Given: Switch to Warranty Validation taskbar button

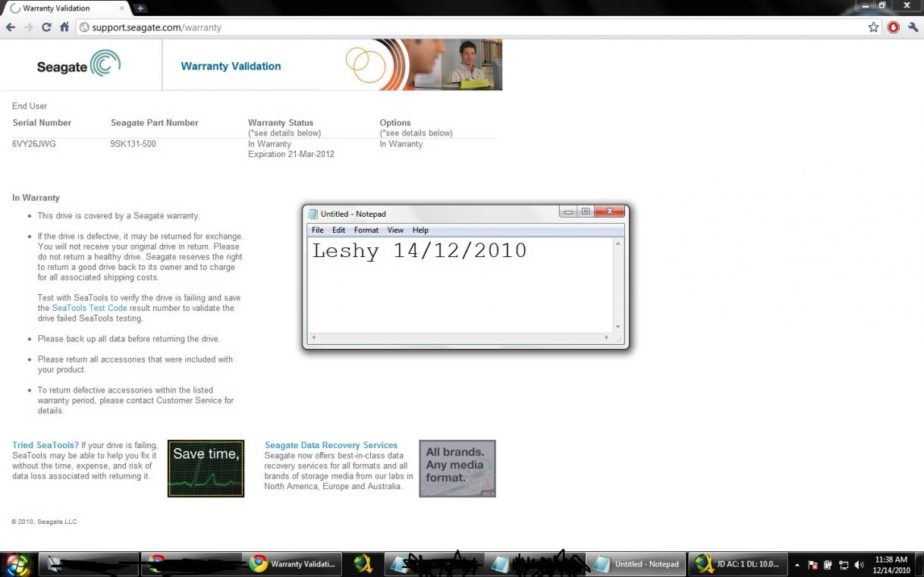Looking at the screenshot, I should [292, 564].
